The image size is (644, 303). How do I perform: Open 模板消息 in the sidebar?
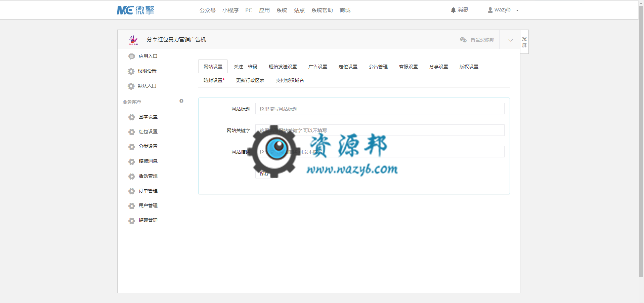148,161
